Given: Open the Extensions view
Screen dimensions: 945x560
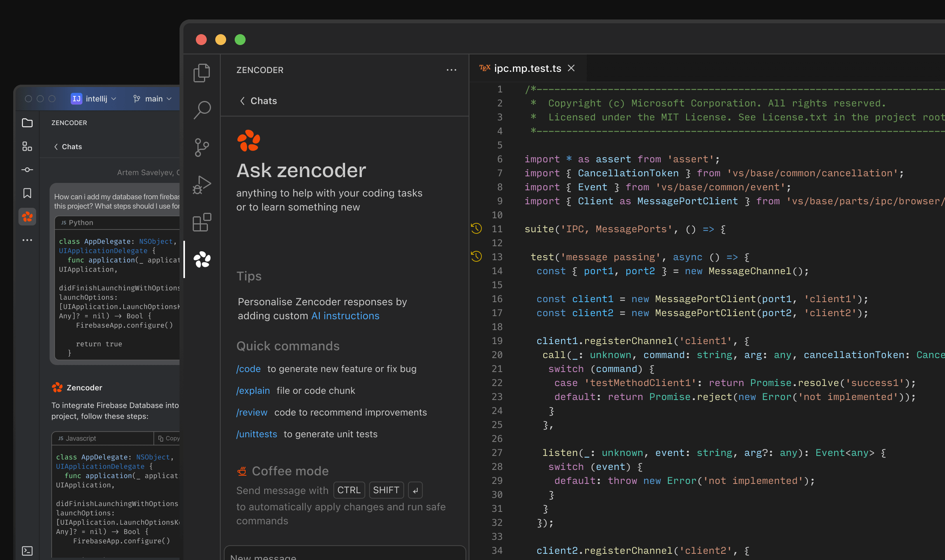Looking at the screenshot, I should 202,222.
